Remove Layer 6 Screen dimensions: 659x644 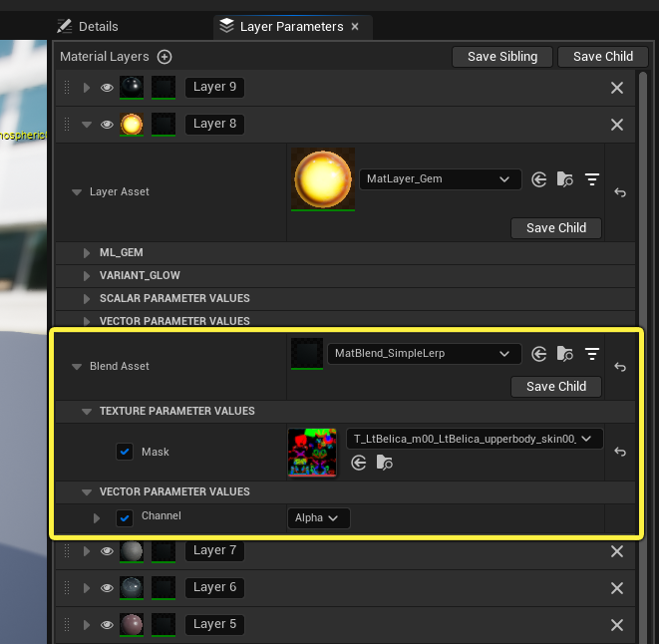click(616, 588)
